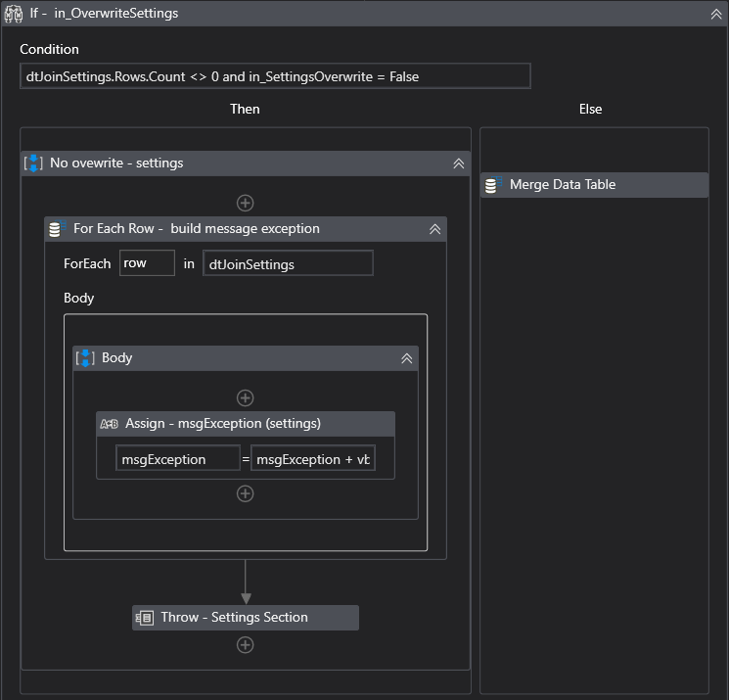Click the Throw activity icon
The image size is (729, 700).
point(145,618)
